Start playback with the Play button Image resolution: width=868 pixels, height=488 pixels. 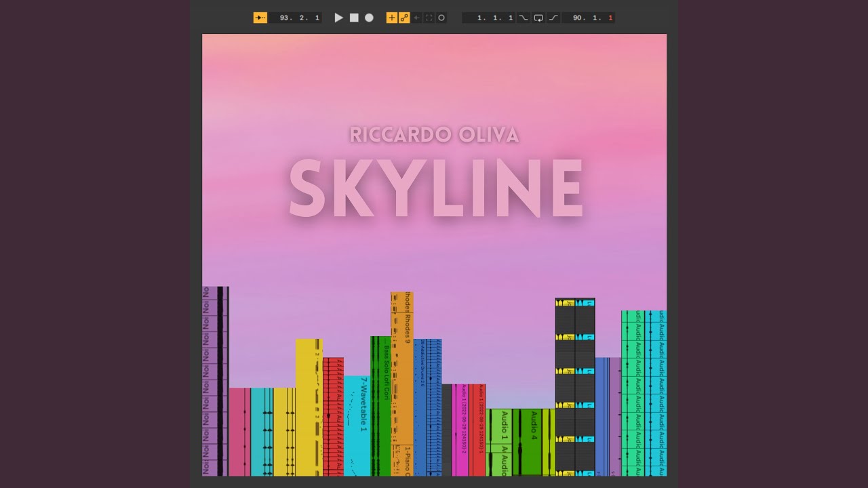(x=338, y=18)
